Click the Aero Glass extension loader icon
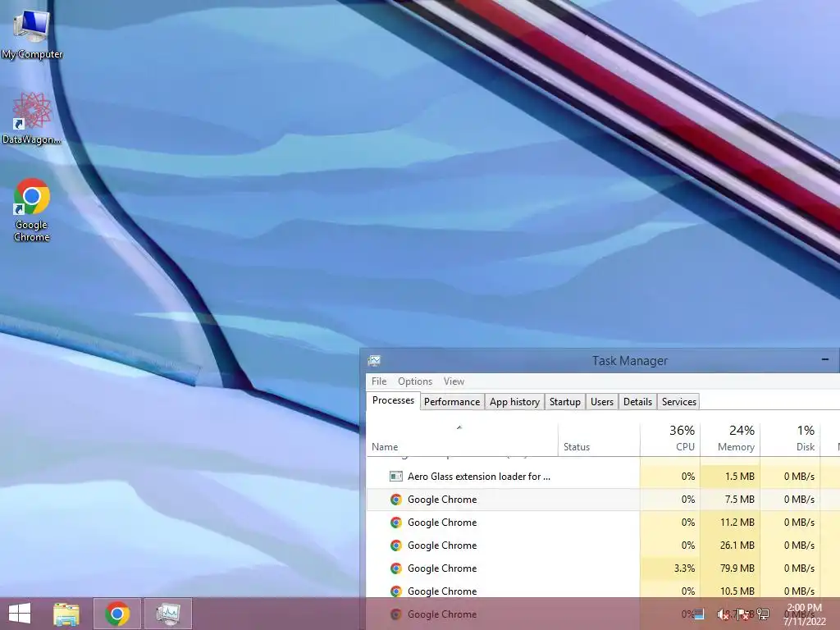This screenshot has width=840, height=630. tap(396, 477)
